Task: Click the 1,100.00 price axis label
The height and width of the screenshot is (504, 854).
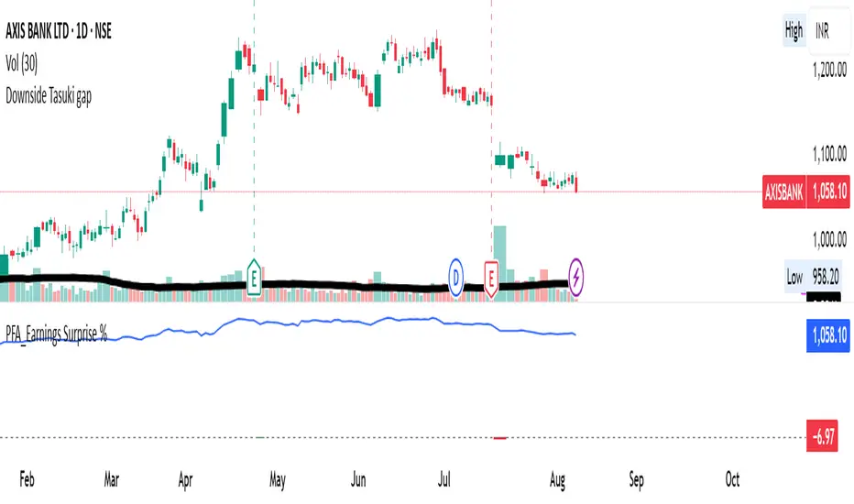Action: (x=829, y=154)
